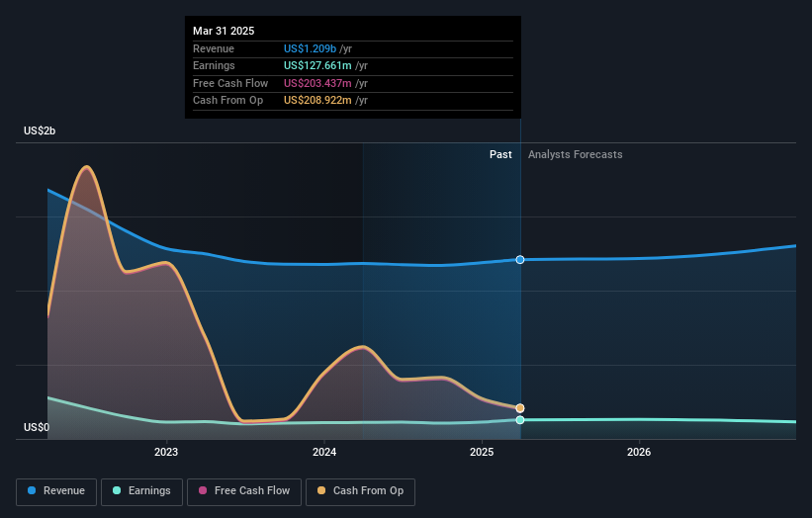This screenshot has height=518, width=812.
Task: Click the 'Free Cash Flow' row label in tooltip
Action: point(230,83)
